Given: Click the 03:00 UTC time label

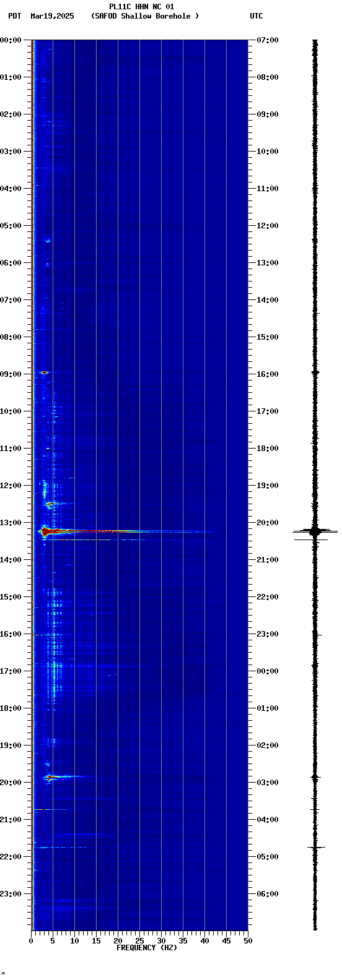Looking at the screenshot, I should click(x=268, y=783).
